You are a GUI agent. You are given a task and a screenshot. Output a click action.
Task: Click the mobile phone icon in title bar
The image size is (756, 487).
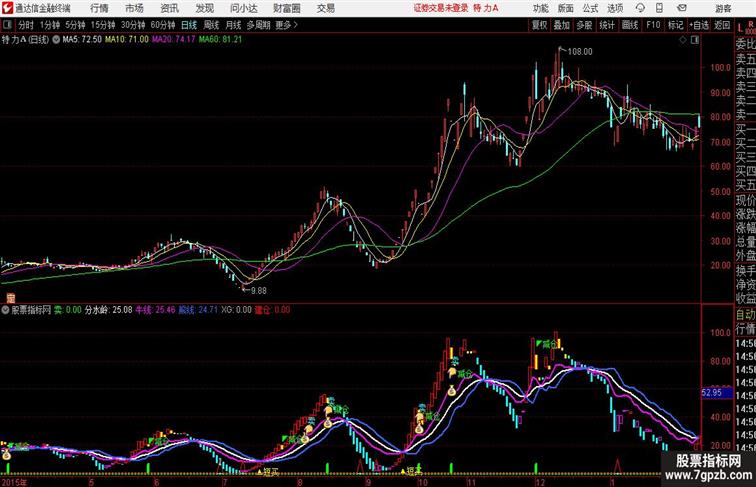tap(659, 8)
